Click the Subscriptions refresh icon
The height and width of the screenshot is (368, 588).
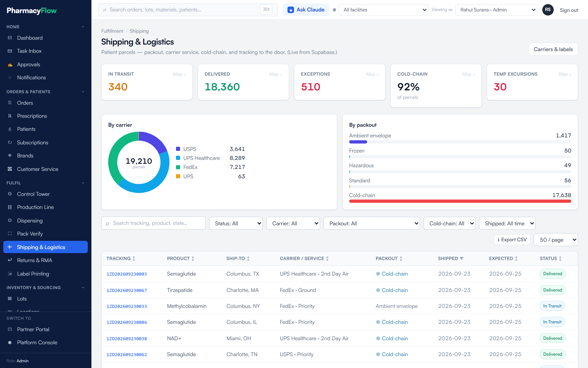(10, 142)
